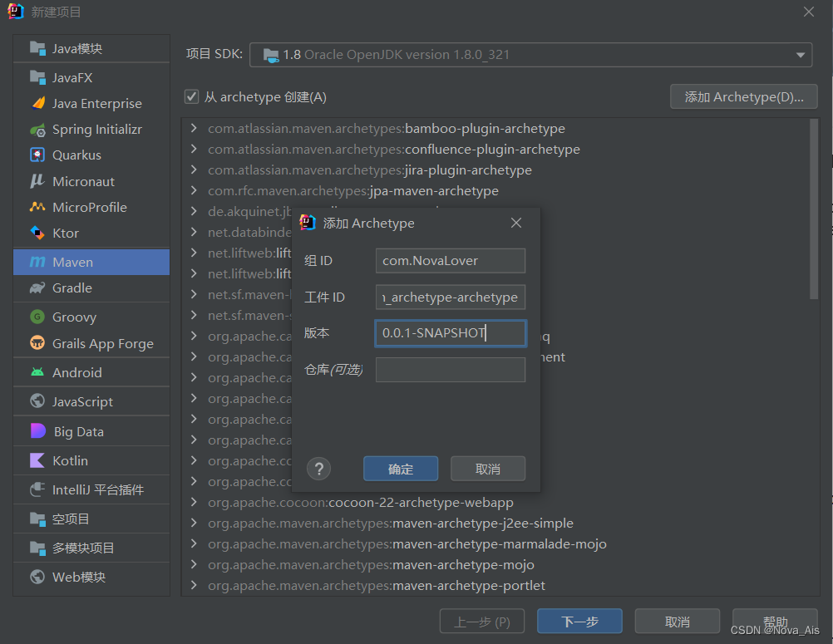This screenshot has width=833, height=644.
Task: Select Kotlin project type
Action: pyautogui.click(x=91, y=460)
